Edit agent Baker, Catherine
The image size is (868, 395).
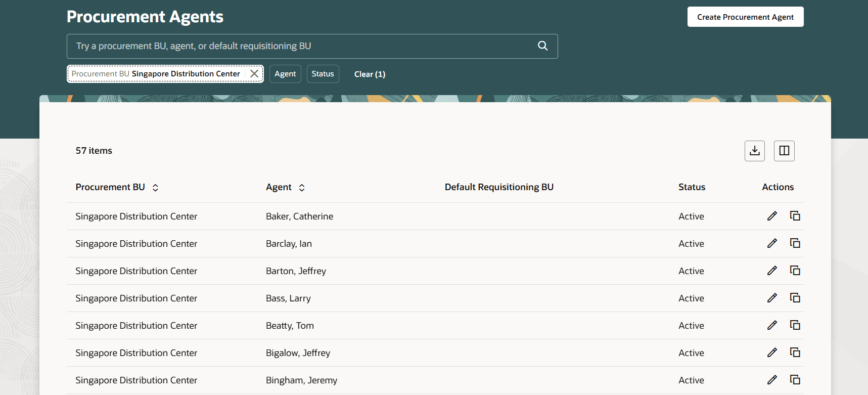[x=772, y=216]
